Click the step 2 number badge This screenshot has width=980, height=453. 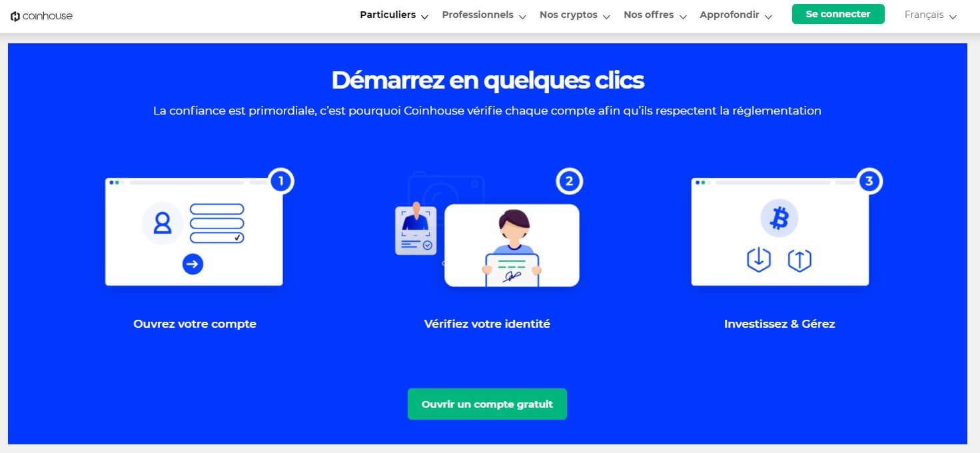click(569, 181)
